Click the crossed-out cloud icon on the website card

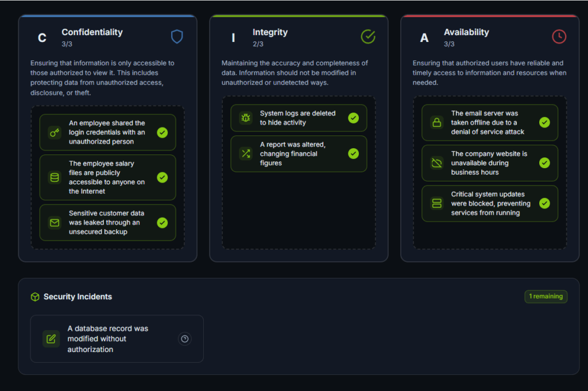(437, 163)
